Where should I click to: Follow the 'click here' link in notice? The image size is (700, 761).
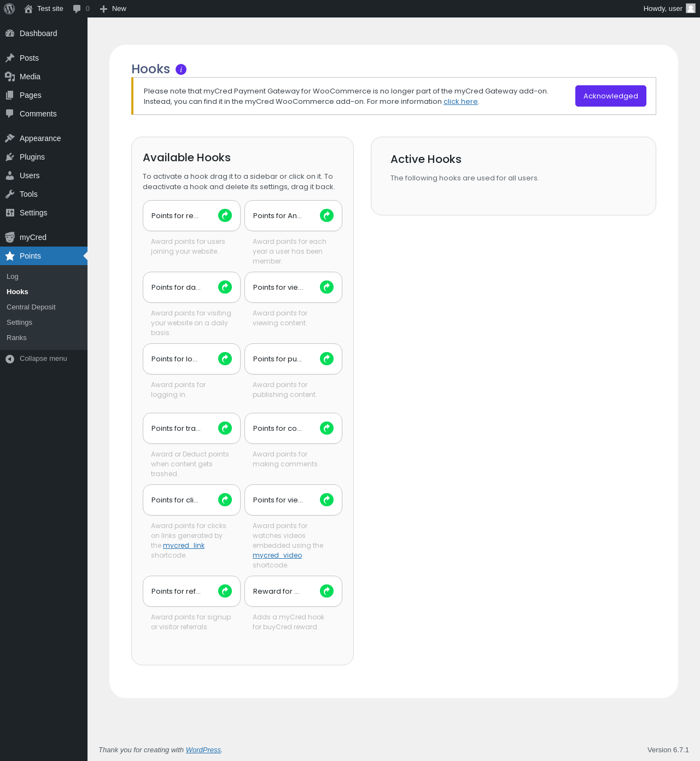tap(460, 102)
